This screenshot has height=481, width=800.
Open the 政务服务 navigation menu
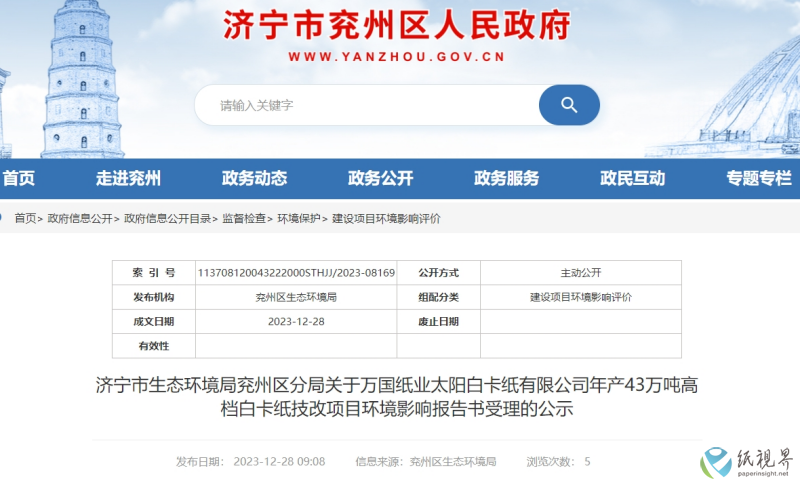506,179
